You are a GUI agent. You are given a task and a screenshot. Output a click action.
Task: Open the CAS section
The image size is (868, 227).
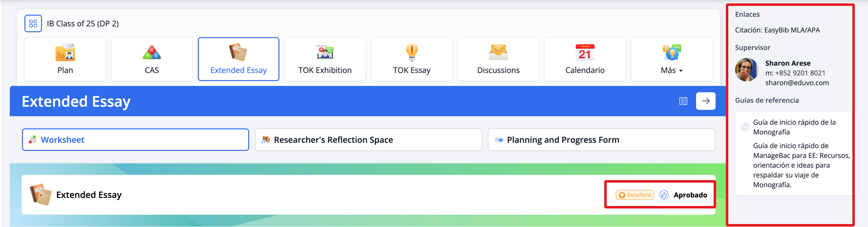tap(152, 59)
